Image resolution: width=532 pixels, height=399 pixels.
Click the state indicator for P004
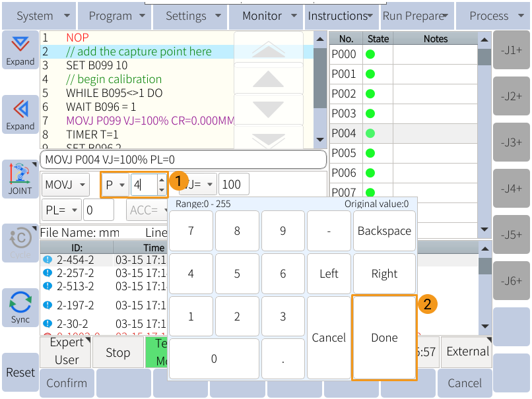click(370, 133)
